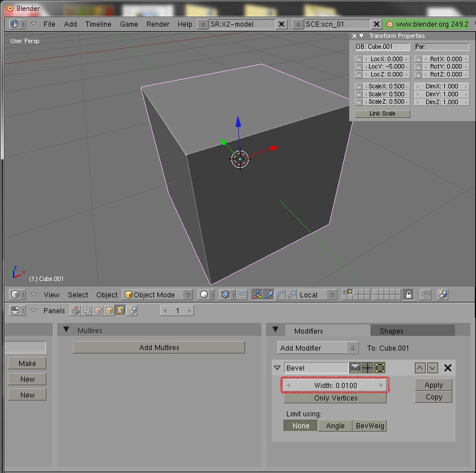Select Angle under Limit using
The image size is (476, 473).
click(335, 425)
